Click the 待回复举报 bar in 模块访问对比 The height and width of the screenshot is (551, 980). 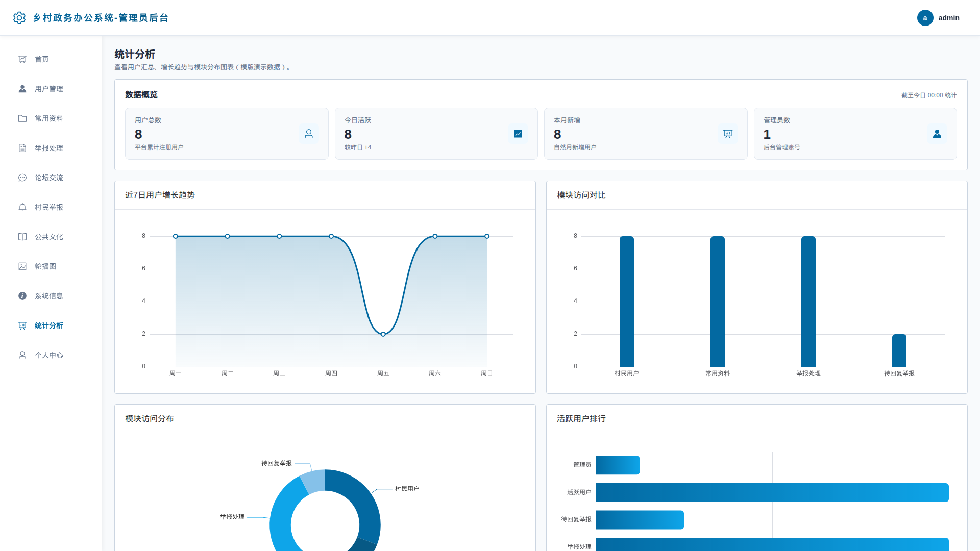(x=899, y=350)
